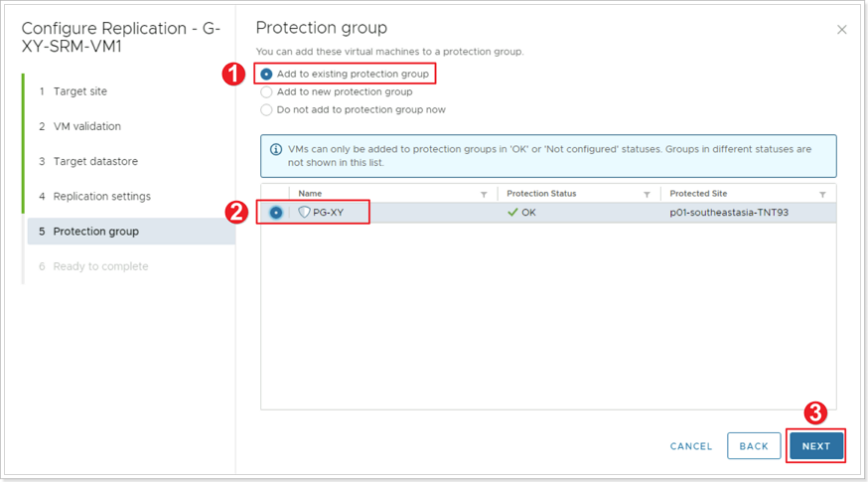
Task: Open the Name column filter icon
Action: coord(484,194)
